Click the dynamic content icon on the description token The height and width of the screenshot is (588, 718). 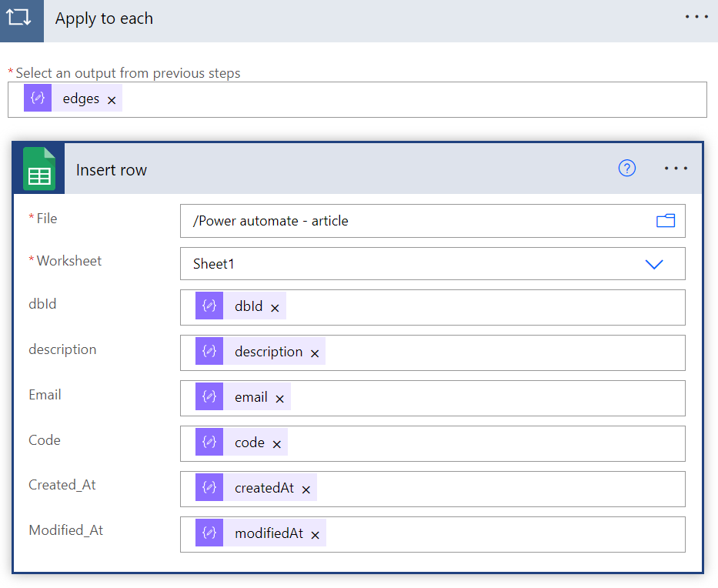pyautogui.click(x=209, y=351)
